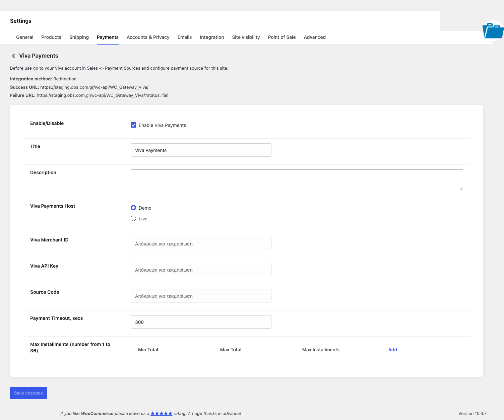
Task: Open the Site visibility tab
Action: 246,37
